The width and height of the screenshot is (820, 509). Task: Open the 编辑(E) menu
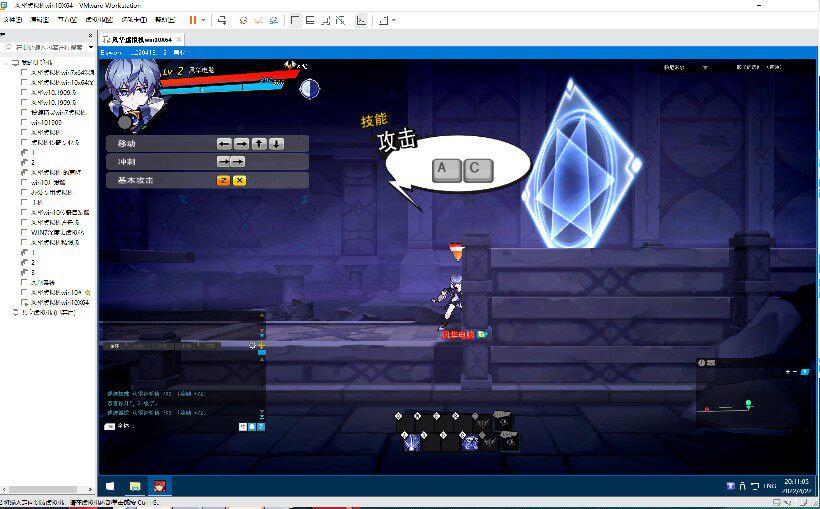pos(39,20)
